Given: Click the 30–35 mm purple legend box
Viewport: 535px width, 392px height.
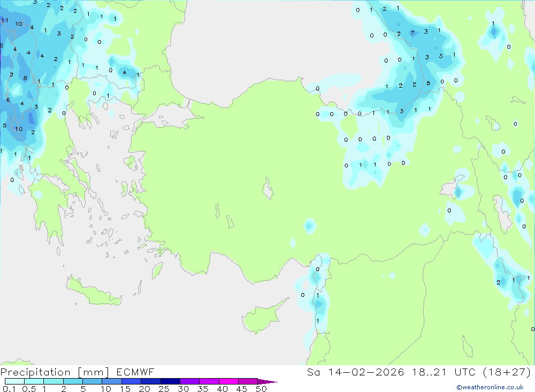Looking at the screenshot, I should click(x=189, y=381).
